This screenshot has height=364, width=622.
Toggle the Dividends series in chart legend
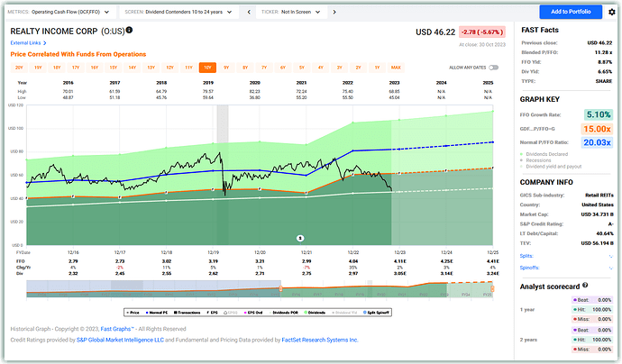[x=315, y=313]
